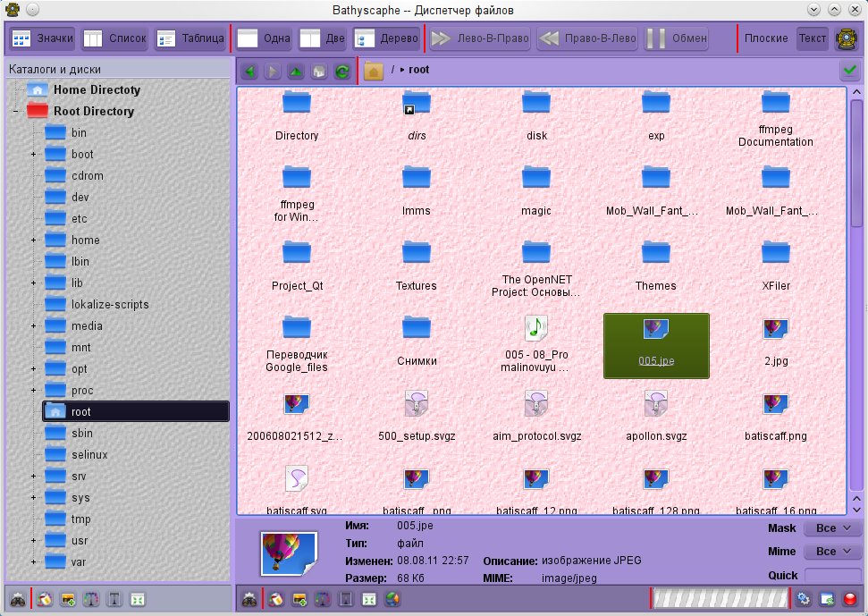Click the picture-with-plus icon below the file panel
This screenshot has height=616, width=868.
coord(299,599)
